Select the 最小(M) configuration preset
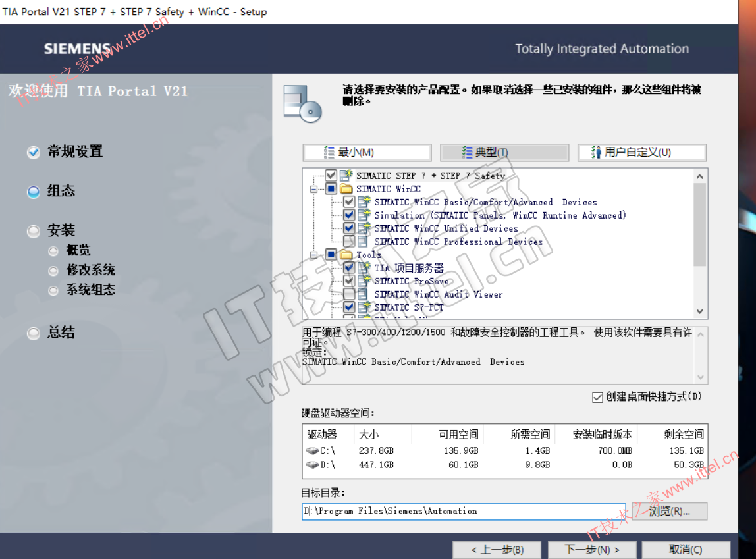 (367, 153)
